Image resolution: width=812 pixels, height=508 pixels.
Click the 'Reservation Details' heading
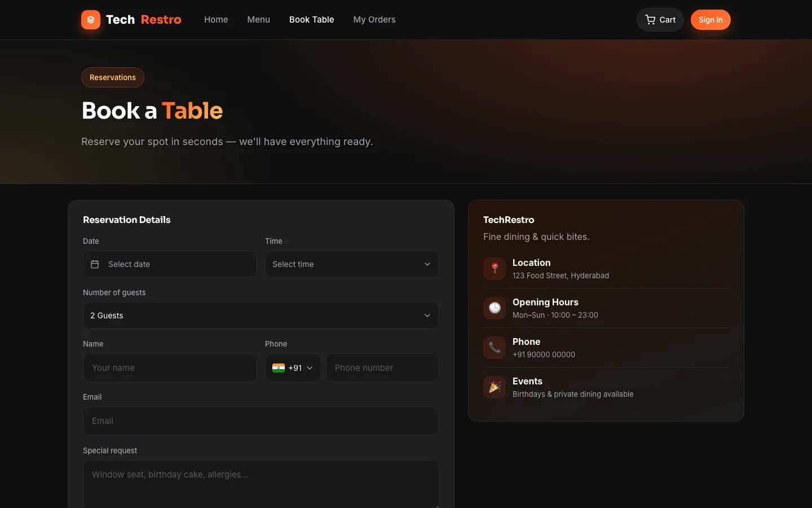pos(127,220)
